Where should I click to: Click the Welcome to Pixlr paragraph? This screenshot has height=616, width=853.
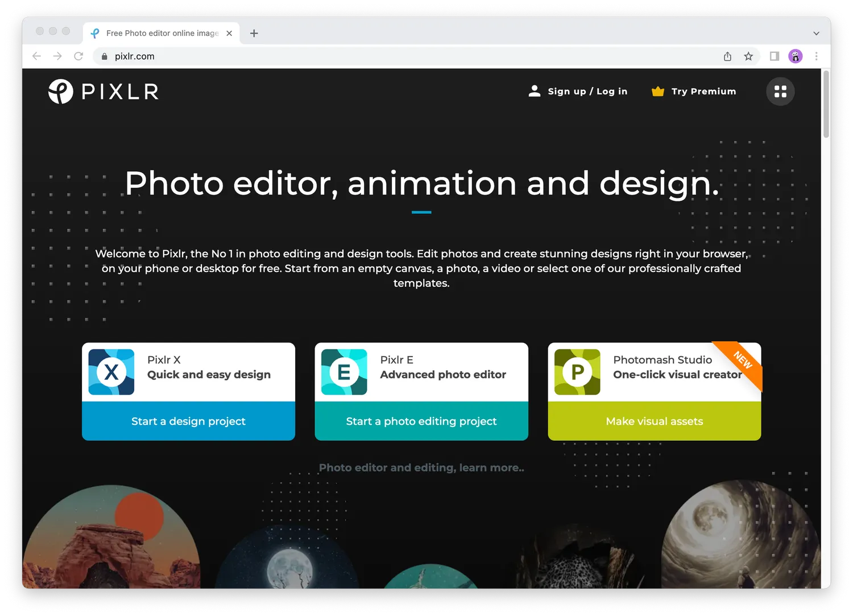[421, 268]
